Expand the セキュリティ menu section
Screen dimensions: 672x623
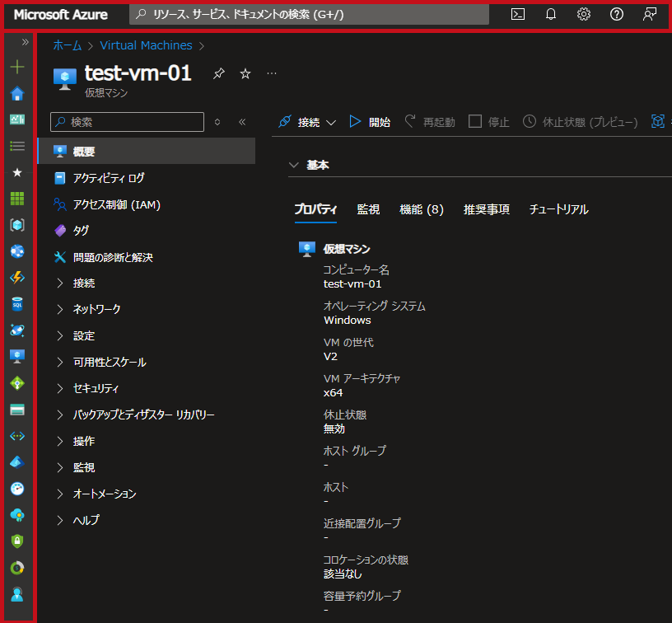(x=96, y=388)
